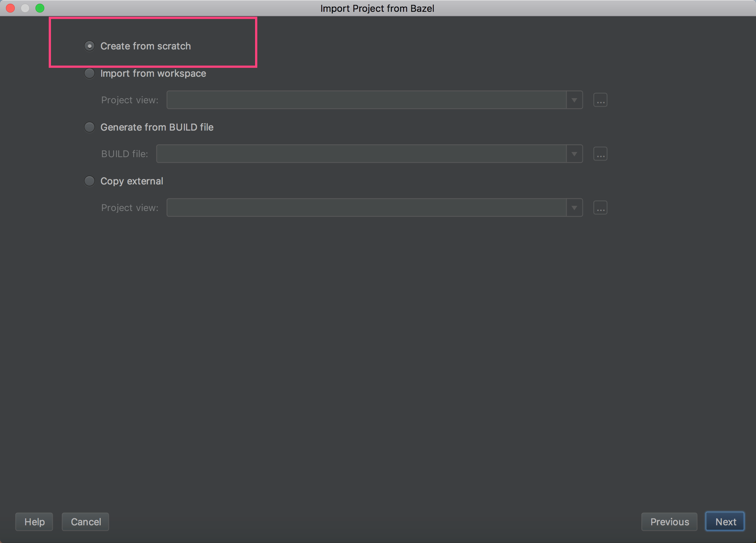Minimize the window using the yellow button
The width and height of the screenshot is (756, 543).
tap(25, 8)
